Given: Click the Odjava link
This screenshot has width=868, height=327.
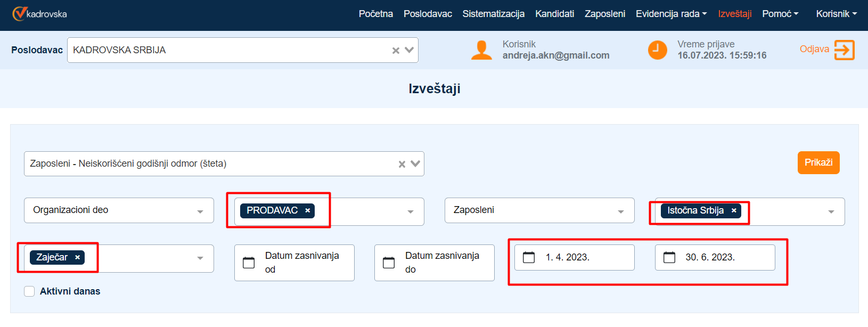Looking at the screenshot, I should pyautogui.click(x=814, y=49).
